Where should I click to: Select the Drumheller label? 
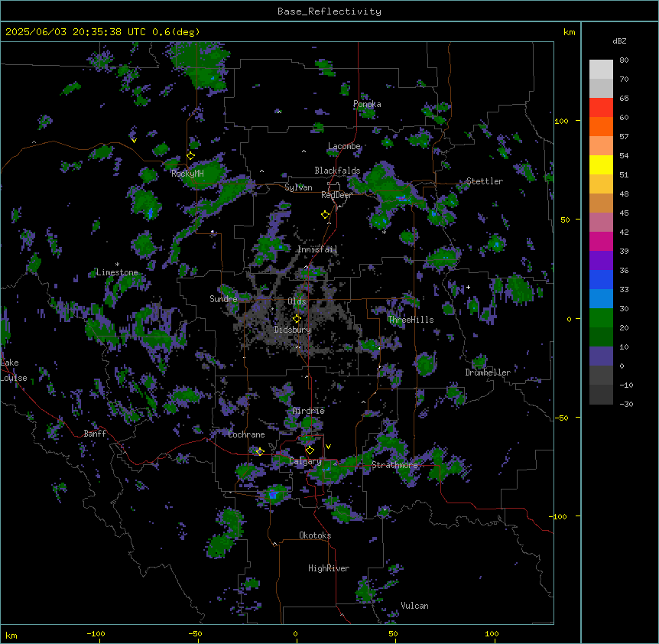click(x=488, y=372)
